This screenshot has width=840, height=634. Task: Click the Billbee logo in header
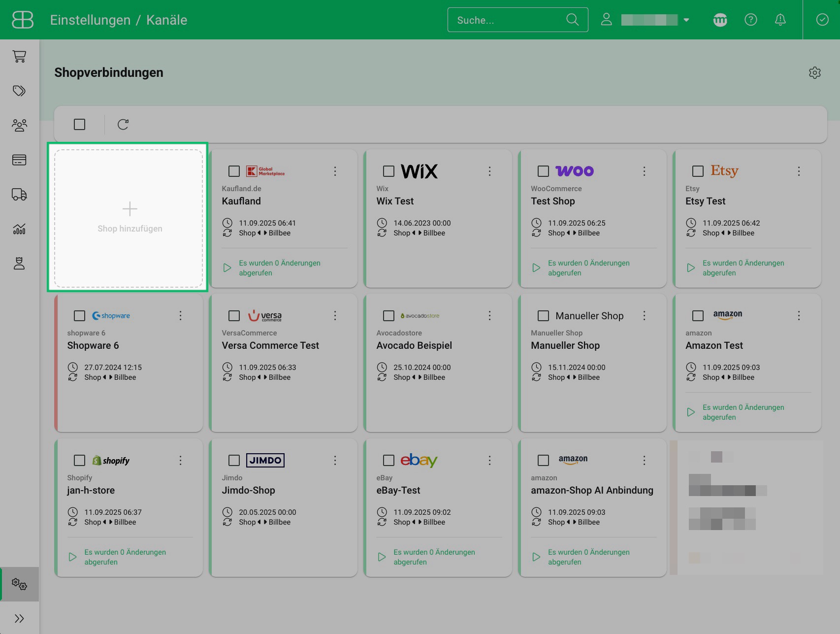[23, 20]
